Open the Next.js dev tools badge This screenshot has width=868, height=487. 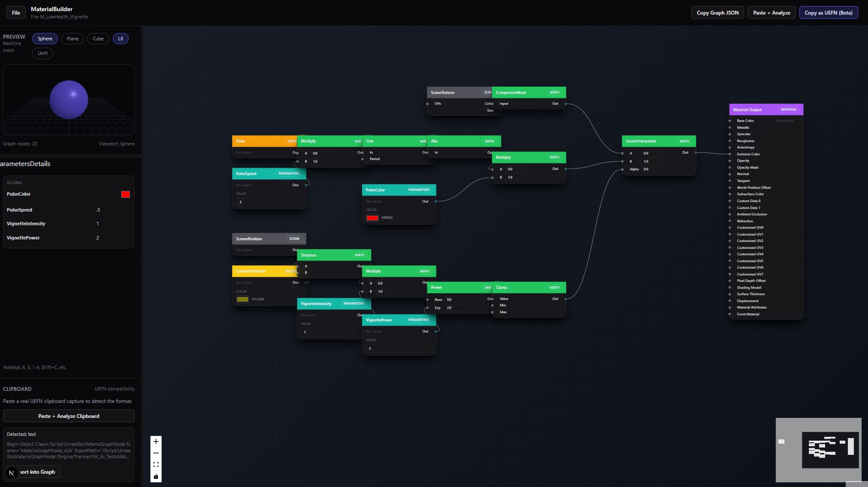click(x=12, y=473)
